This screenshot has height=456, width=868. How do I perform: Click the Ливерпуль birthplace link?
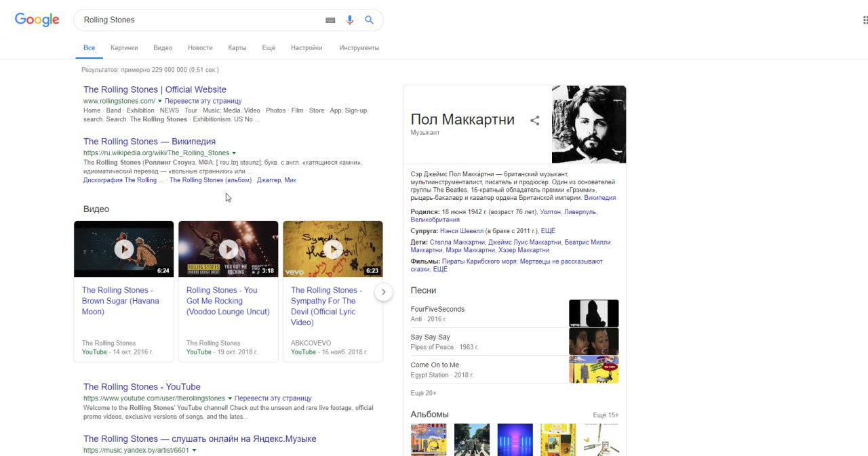[580, 212]
